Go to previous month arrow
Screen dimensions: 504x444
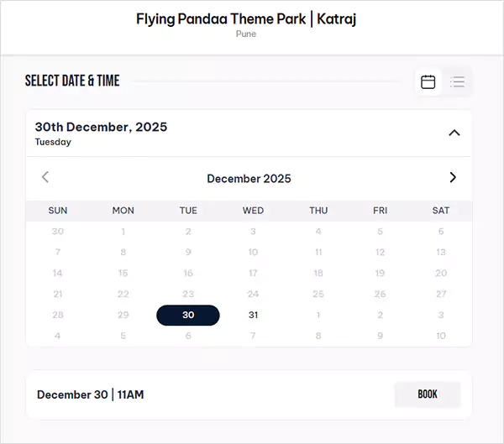pos(45,177)
